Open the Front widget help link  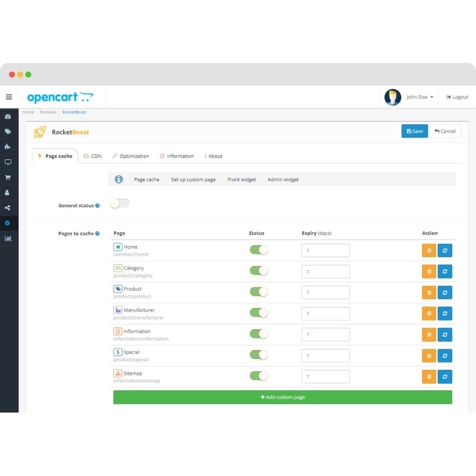click(x=242, y=179)
